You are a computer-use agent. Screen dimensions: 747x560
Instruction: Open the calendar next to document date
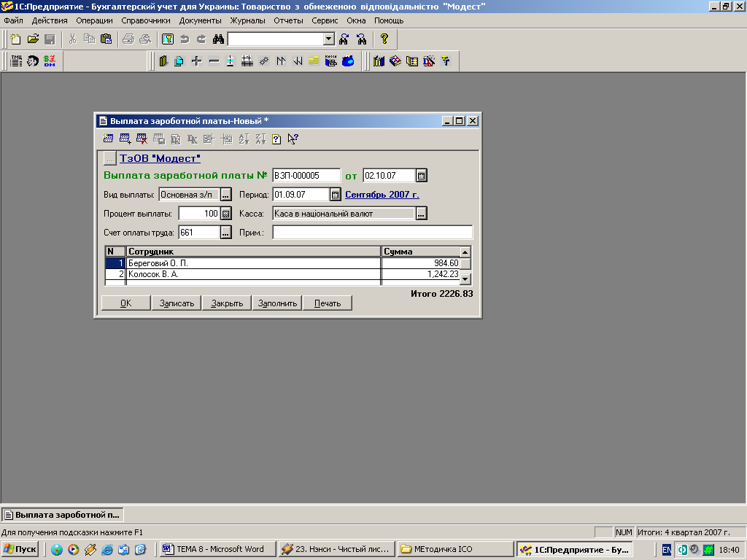tap(421, 176)
